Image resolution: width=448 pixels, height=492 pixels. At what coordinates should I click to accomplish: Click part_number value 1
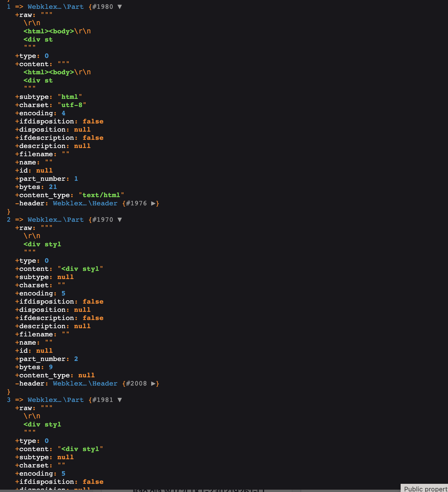click(x=76, y=179)
